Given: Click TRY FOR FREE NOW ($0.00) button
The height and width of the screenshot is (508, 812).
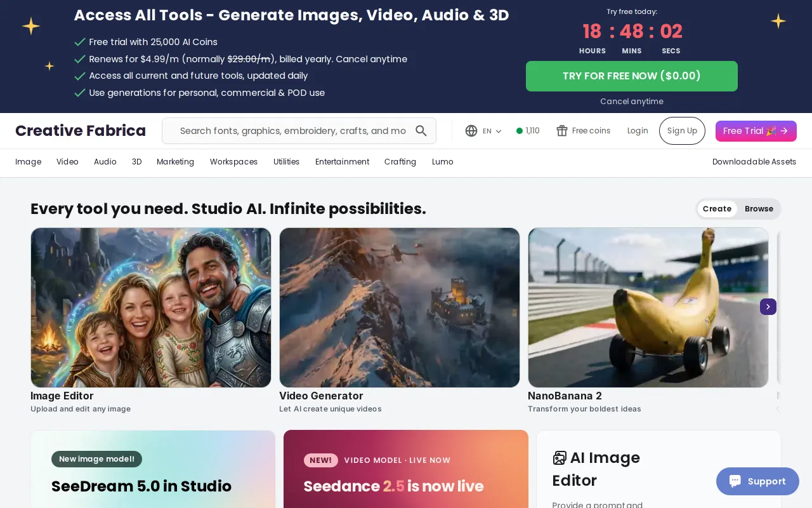Looking at the screenshot, I should [x=632, y=76].
